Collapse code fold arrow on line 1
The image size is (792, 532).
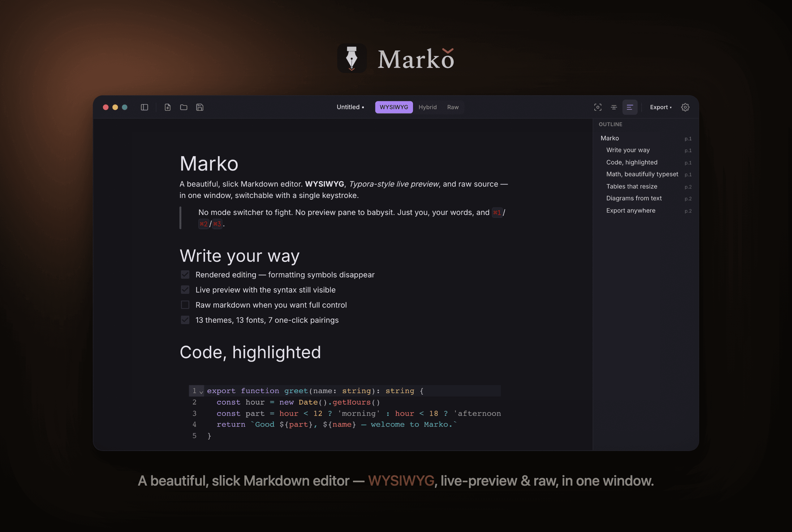click(x=201, y=392)
